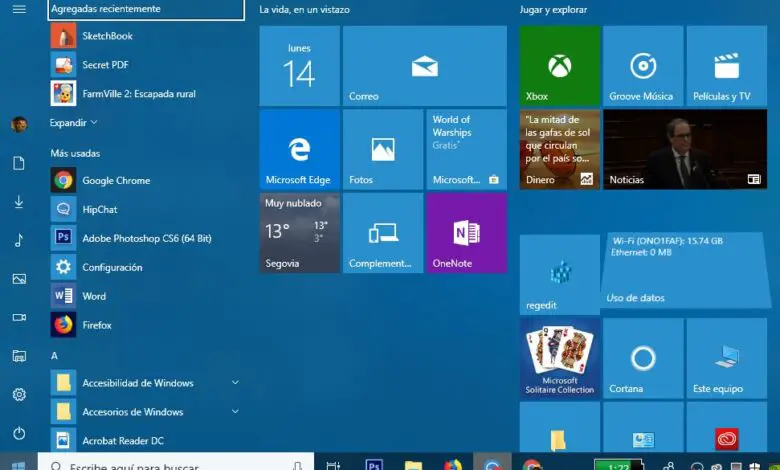The height and width of the screenshot is (470, 780).
Task: Launch Google Chrome from most used
Action: [146, 181]
